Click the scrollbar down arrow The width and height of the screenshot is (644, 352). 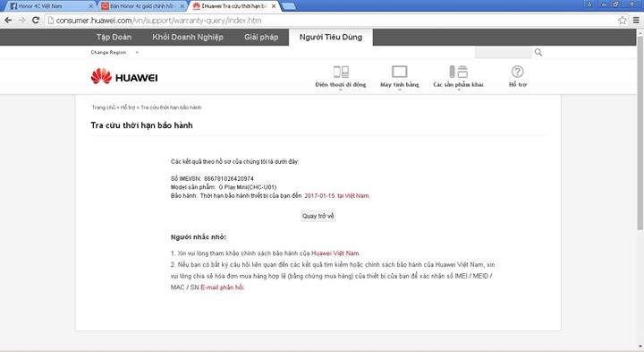(640, 347)
